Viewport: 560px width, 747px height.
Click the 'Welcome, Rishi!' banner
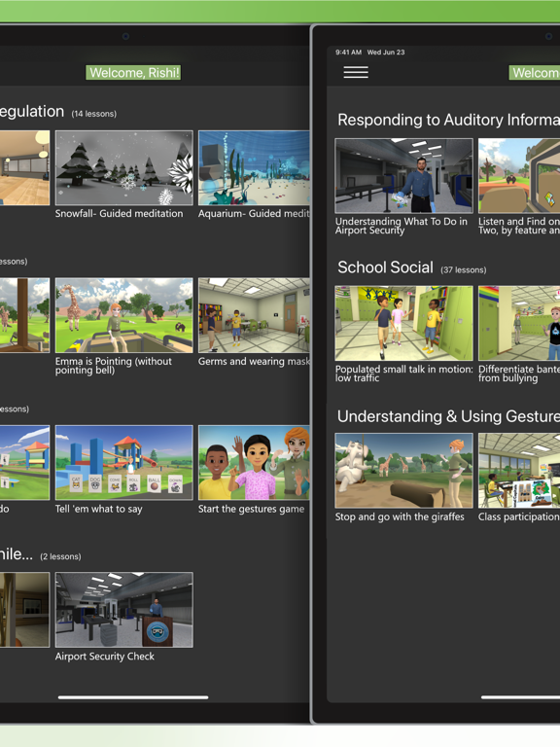tap(134, 73)
